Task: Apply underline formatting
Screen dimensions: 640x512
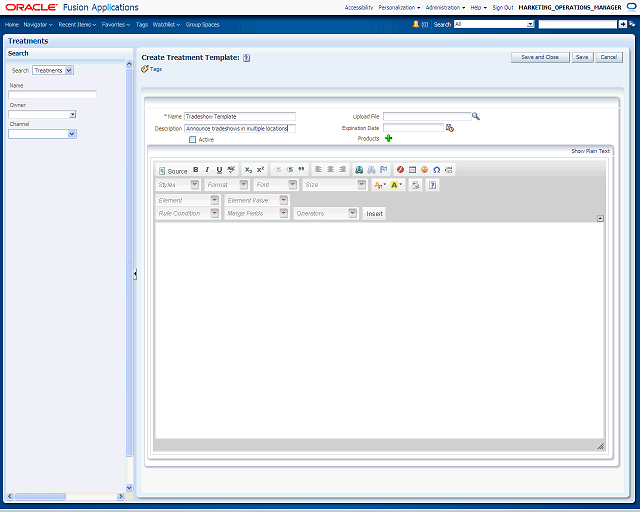Action: click(219, 170)
